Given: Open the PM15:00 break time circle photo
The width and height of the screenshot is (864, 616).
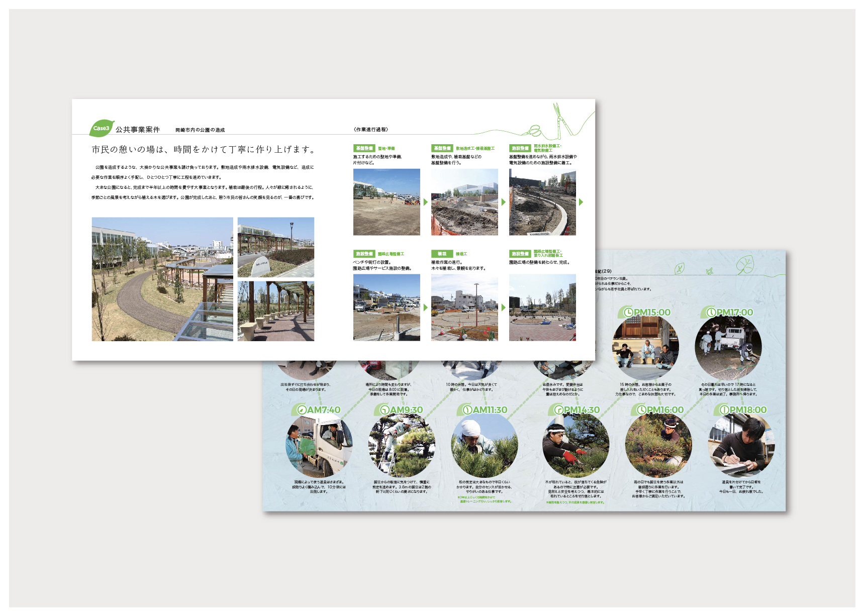Looking at the screenshot, I should tap(645, 347).
